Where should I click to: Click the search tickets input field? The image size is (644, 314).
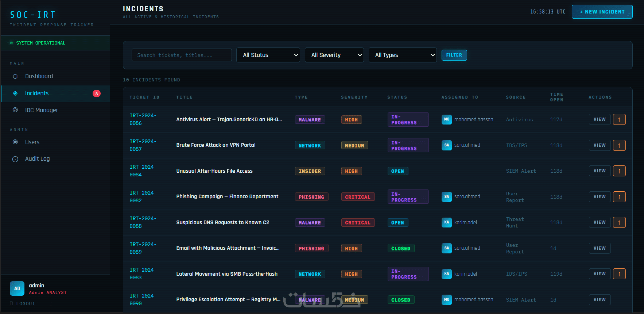click(182, 55)
